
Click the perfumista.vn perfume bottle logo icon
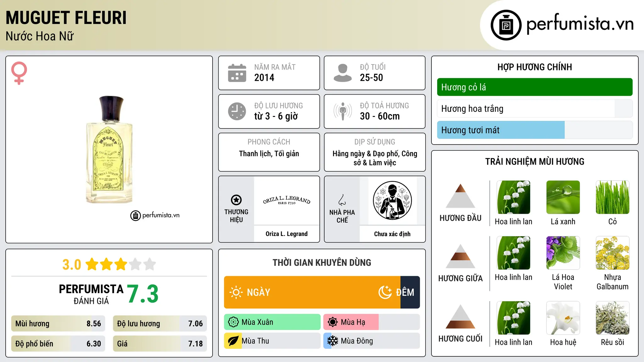click(506, 25)
